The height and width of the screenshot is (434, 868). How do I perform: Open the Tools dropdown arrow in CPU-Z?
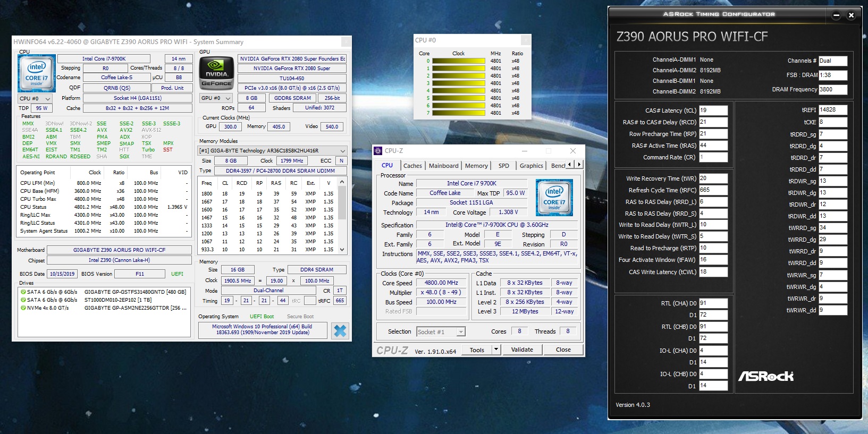[496, 350]
